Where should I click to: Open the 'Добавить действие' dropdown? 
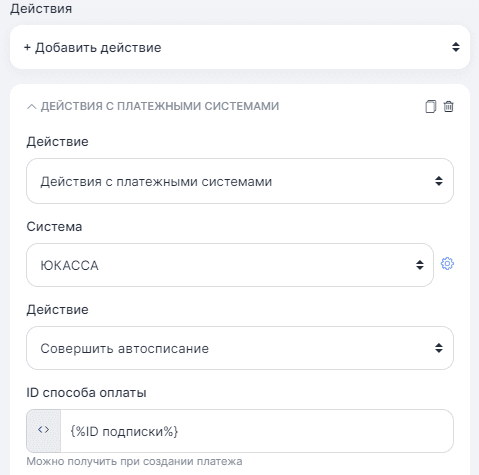click(240, 47)
